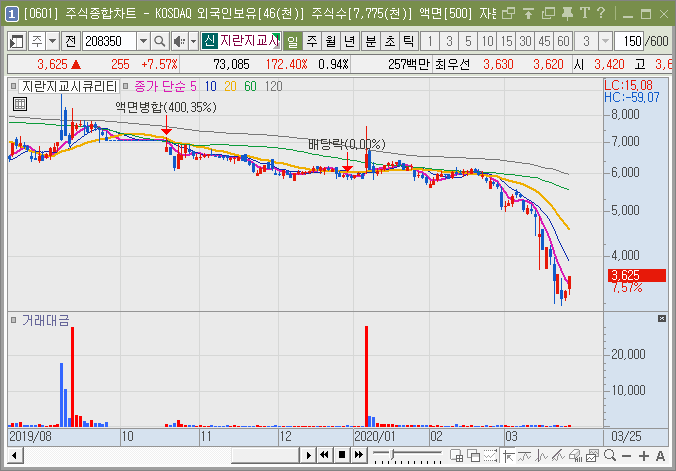This screenshot has width=676, height=471.
Task: Click the scrollbar thumb
Action: [x=265, y=455]
